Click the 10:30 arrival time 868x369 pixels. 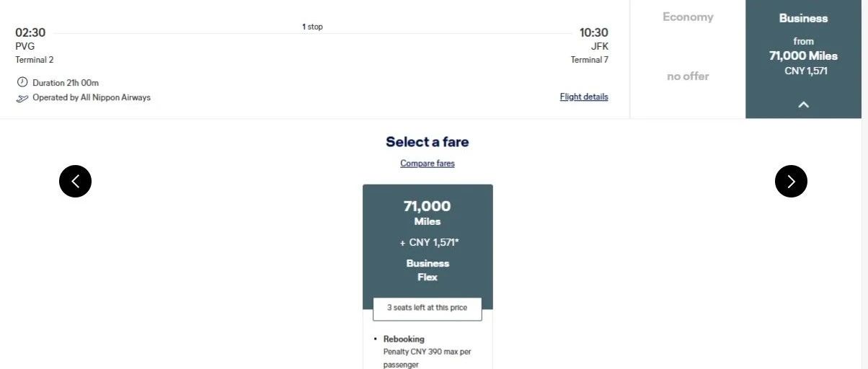(593, 32)
